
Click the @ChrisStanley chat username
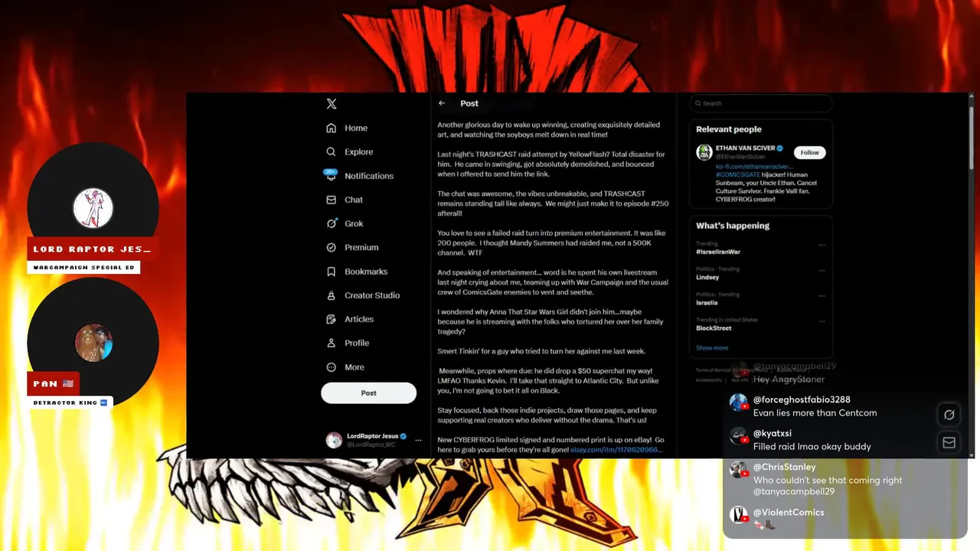click(784, 467)
